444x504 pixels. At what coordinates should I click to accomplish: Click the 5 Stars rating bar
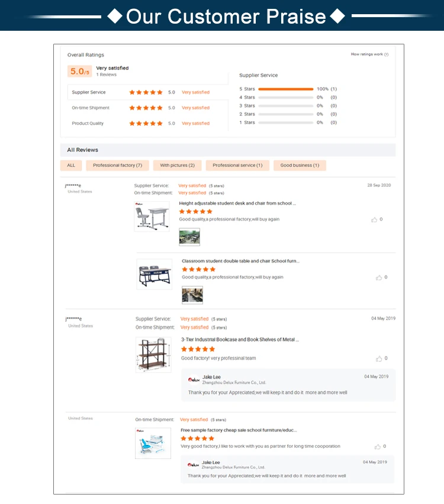[x=286, y=89]
